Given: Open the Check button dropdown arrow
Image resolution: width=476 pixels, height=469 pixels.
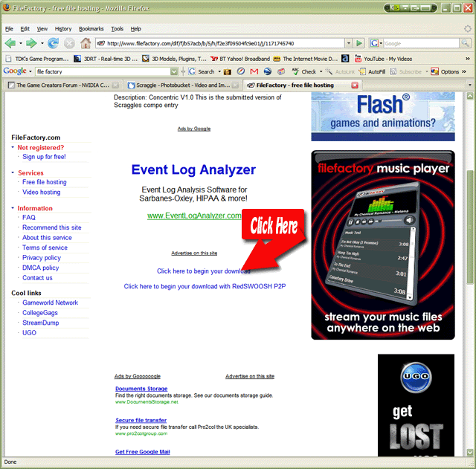Looking at the screenshot, I should coord(321,71).
